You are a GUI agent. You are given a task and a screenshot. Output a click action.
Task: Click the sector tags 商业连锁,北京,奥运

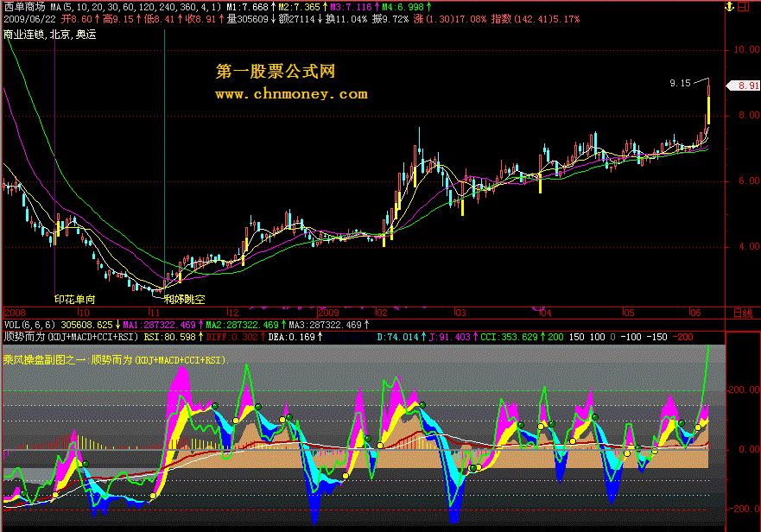tap(50, 35)
